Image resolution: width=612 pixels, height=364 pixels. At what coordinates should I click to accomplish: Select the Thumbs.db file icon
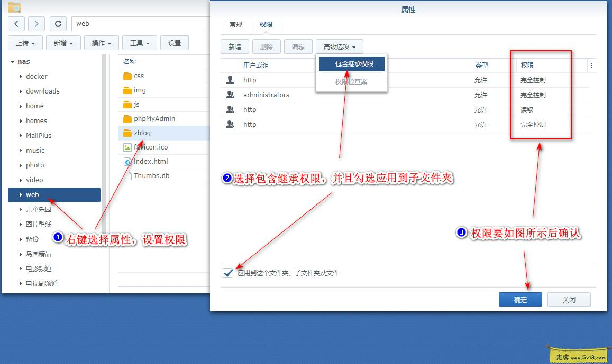click(129, 176)
